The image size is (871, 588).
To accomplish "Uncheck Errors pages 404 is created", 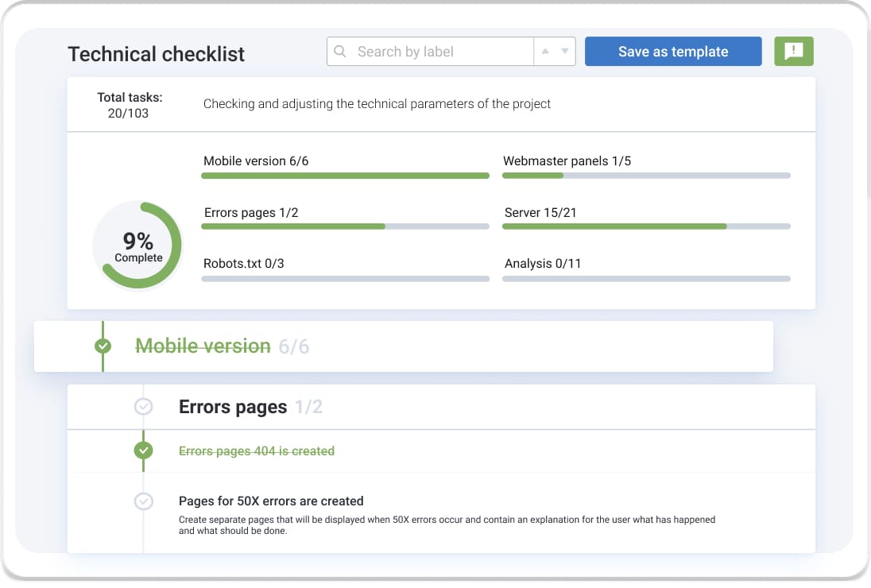I will click(x=143, y=451).
